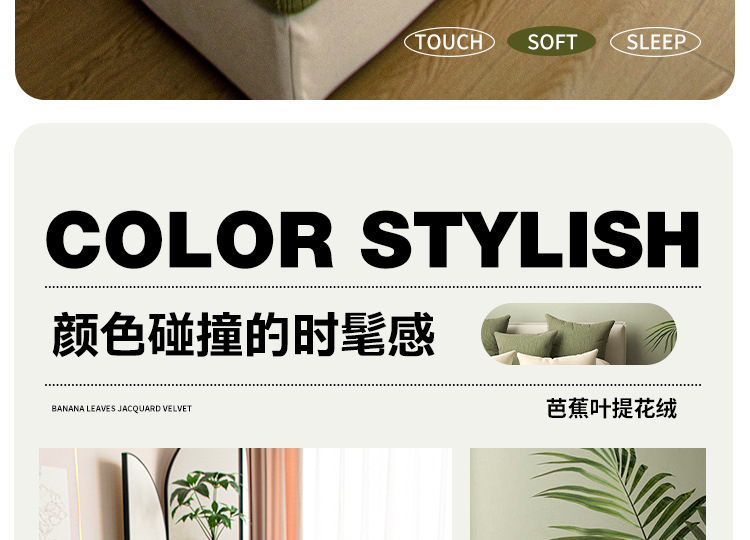The width and height of the screenshot is (750, 540).
Task: Select the TOUCH oval tag
Action: tap(449, 42)
